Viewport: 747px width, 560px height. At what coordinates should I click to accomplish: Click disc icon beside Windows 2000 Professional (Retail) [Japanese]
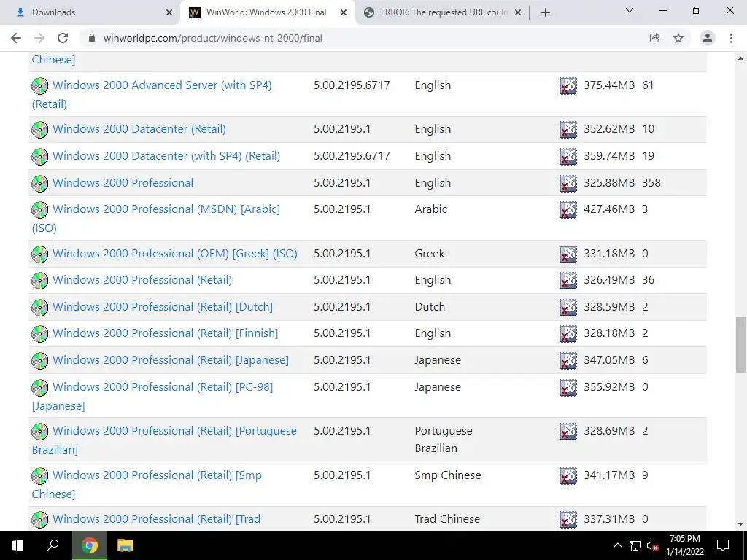point(40,362)
